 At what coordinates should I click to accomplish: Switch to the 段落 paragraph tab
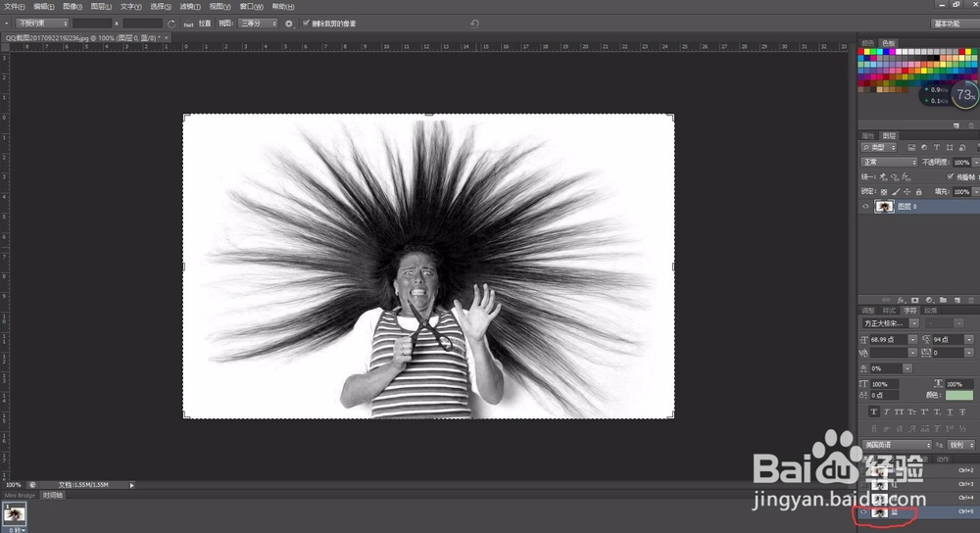(x=931, y=311)
